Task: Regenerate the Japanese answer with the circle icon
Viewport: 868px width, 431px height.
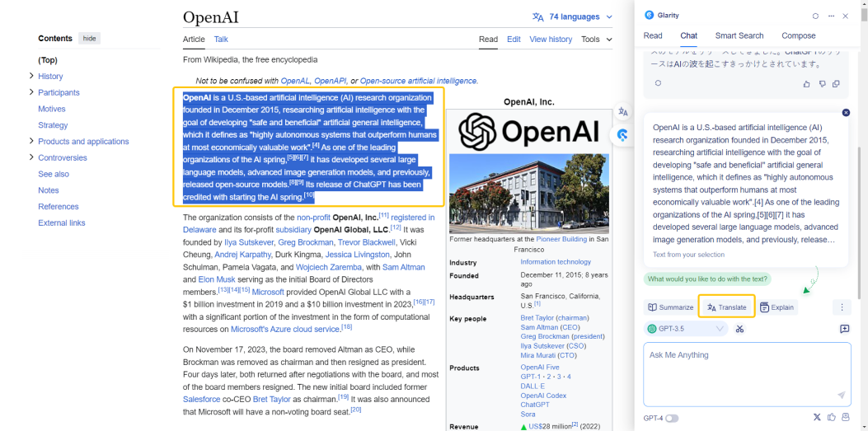Action: coord(658,83)
